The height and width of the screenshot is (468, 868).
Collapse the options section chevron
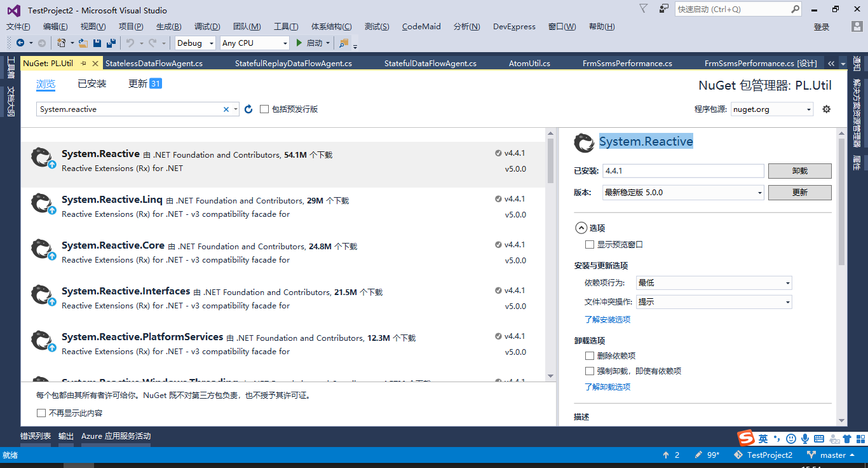point(581,228)
